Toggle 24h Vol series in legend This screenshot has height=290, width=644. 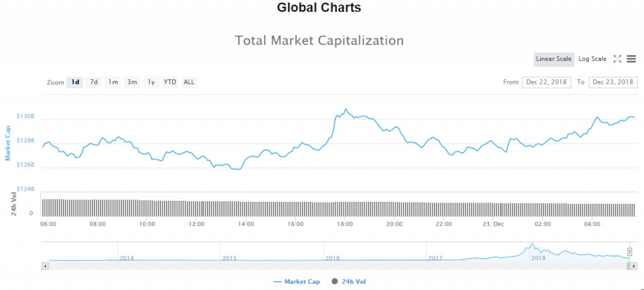(x=348, y=282)
